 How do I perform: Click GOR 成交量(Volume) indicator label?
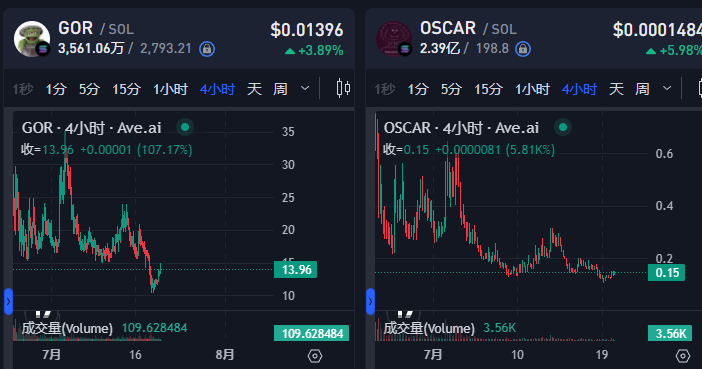67,328
